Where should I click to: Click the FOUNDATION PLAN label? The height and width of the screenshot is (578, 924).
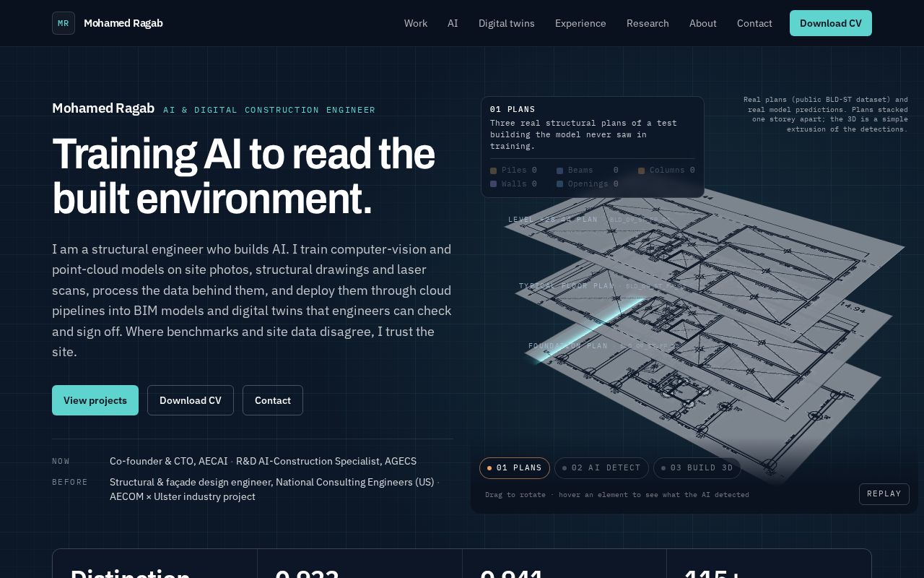click(568, 346)
